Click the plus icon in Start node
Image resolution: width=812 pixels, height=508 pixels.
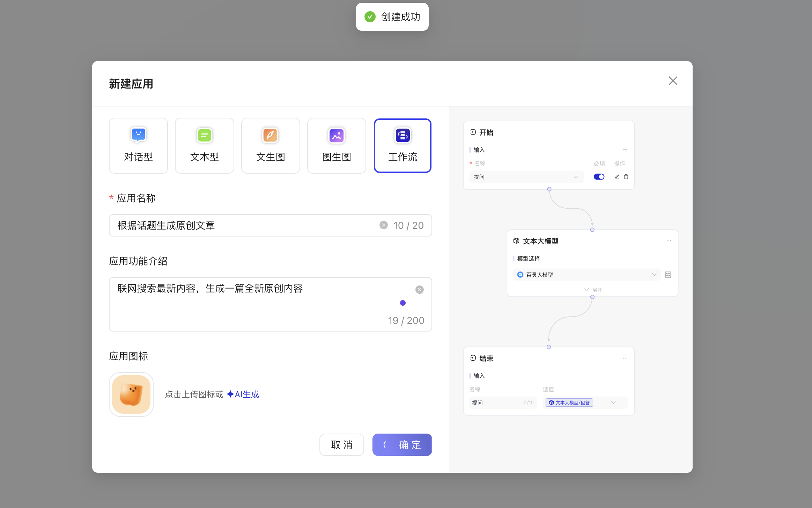click(625, 150)
